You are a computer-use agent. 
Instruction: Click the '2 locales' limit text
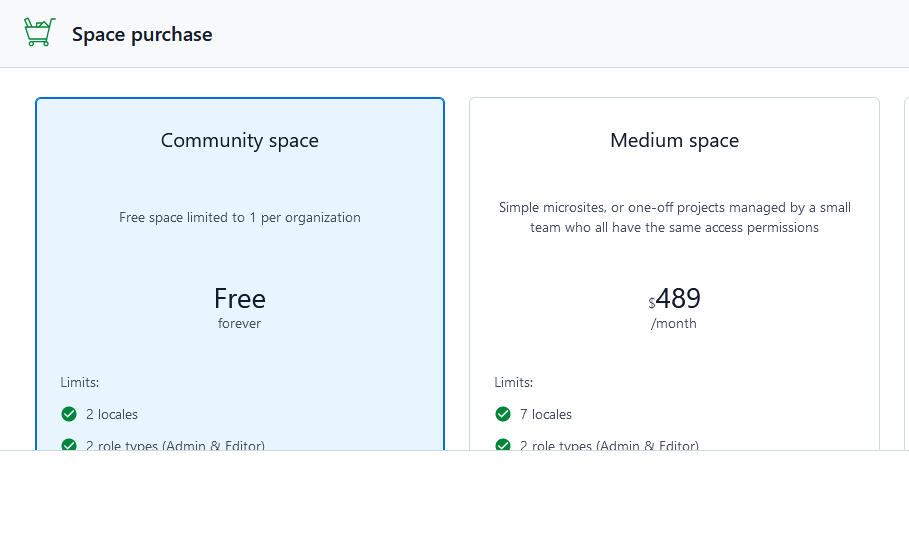(x=112, y=414)
